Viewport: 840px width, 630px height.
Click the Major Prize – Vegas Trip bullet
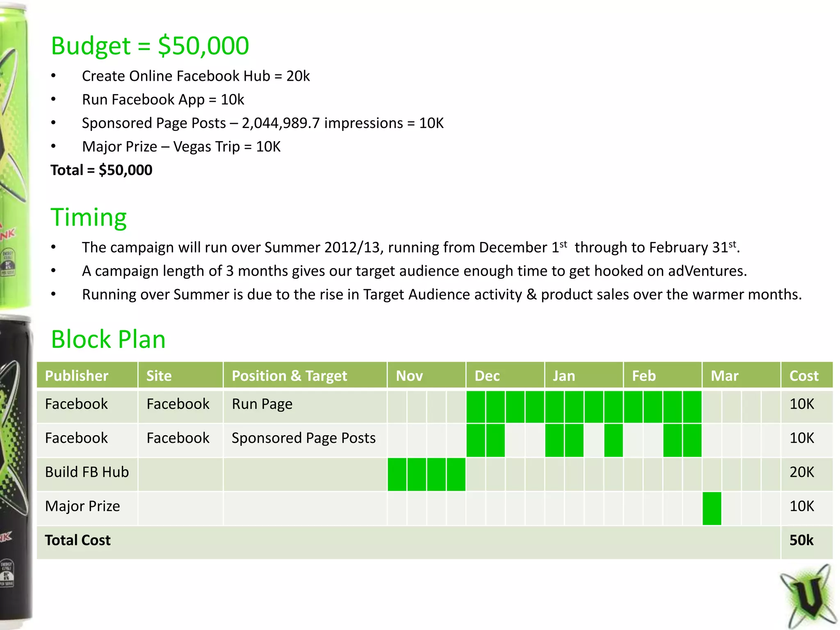[181, 147]
